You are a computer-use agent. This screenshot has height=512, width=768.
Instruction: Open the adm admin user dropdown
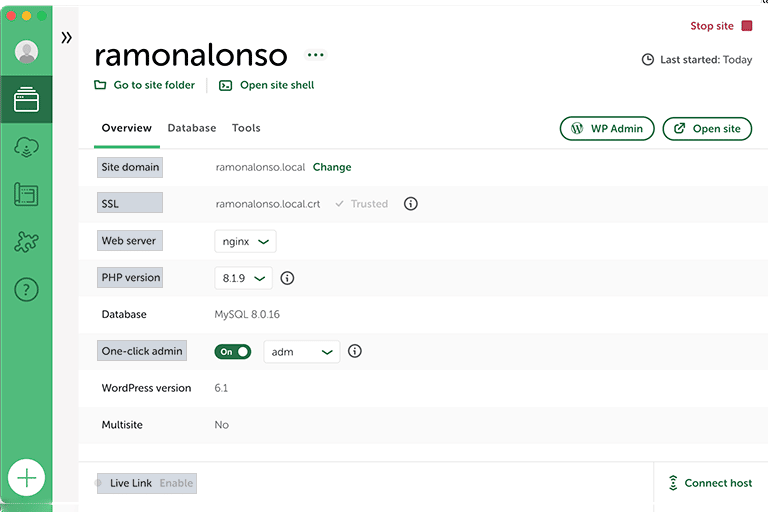pyautogui.click(x=302, y=352)
